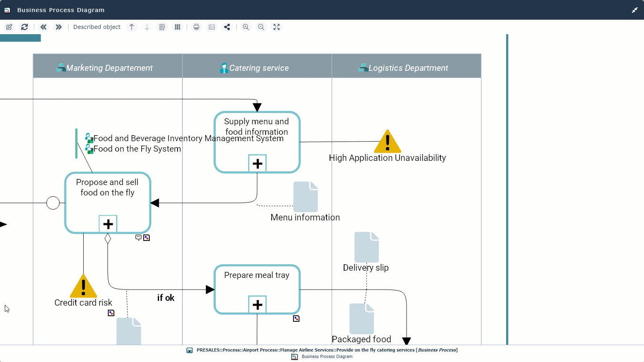Click the Business Process Diagram footer label

pos(327,357)
